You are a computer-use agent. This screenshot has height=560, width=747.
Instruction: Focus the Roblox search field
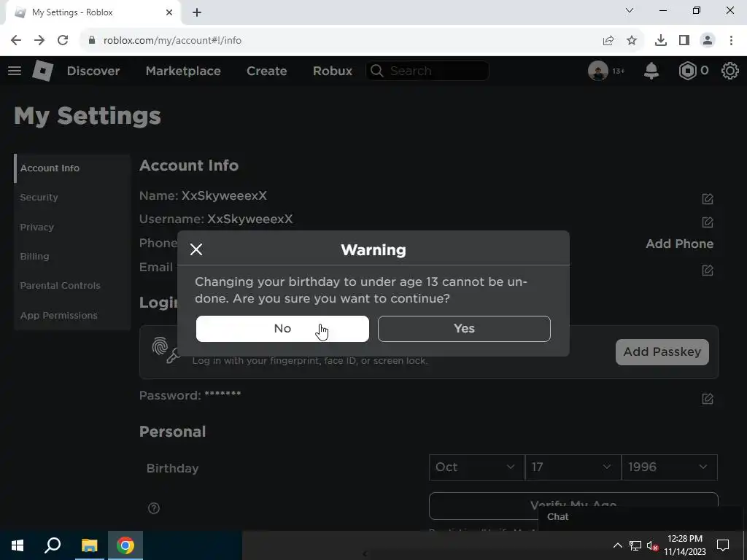coord(427,71)
